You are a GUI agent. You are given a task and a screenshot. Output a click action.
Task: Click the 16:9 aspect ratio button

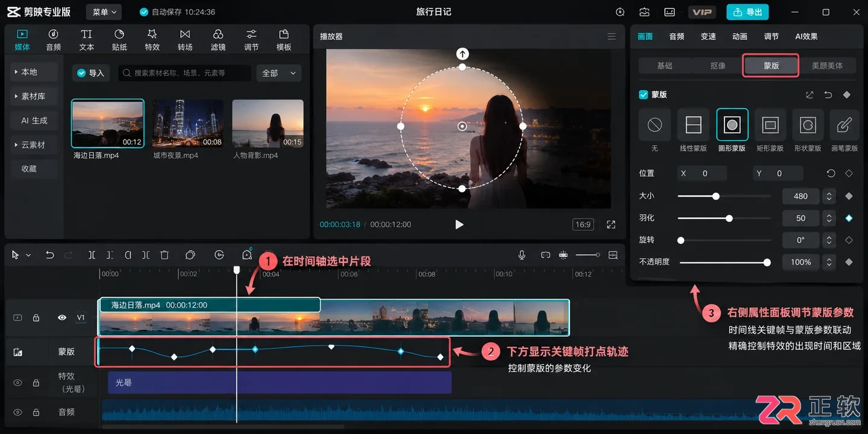tap(583, 224)
